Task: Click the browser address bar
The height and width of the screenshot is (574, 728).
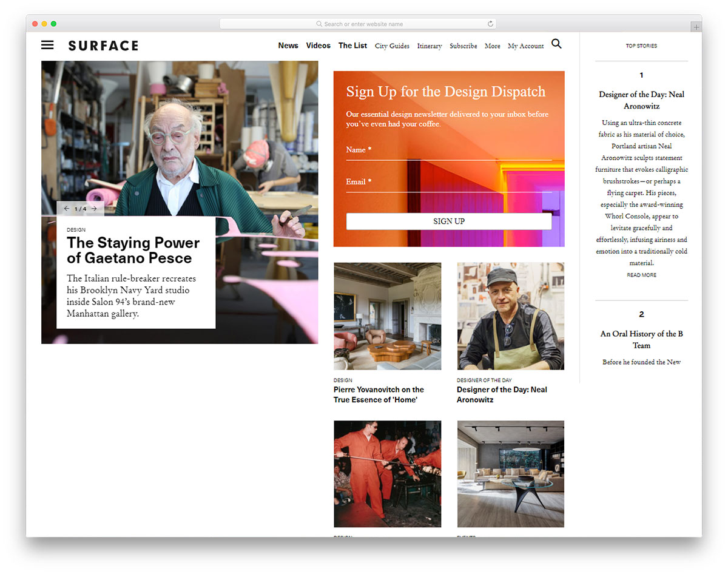Action: [x=358, y=24]
